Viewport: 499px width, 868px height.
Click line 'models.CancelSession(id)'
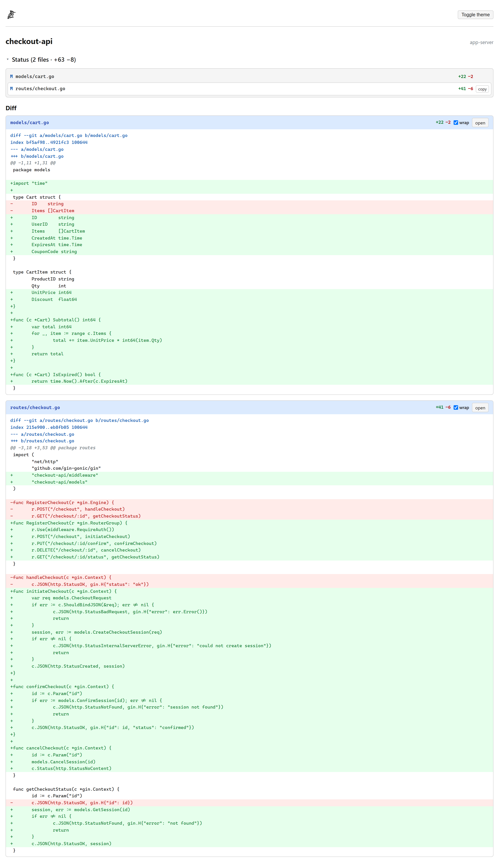(249, 762)
